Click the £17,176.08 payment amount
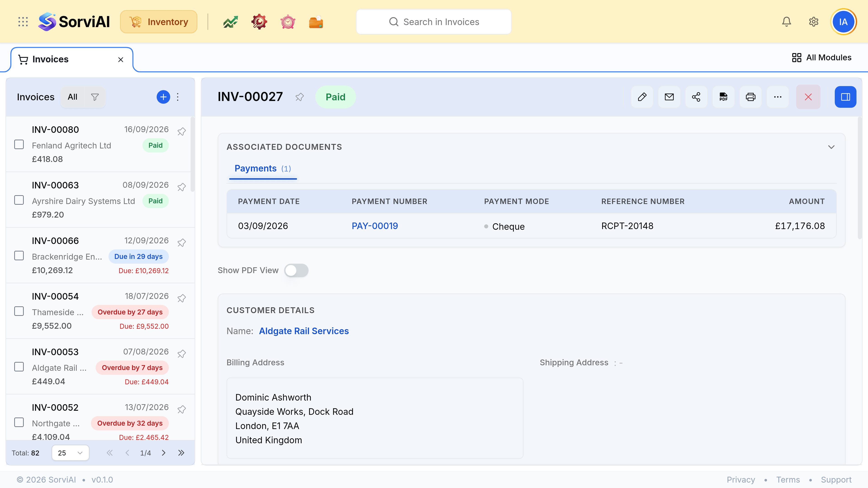Screen dimensions: 868x488 pyautogui.click(x=800, y=226)
